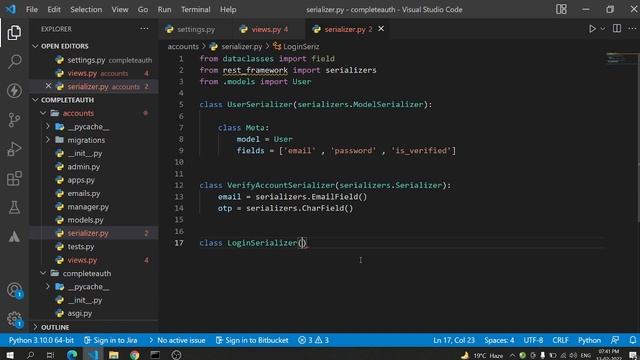Click Spaces: 4 indentation setting
Screen dimensions: 640x360
[499, 340]
